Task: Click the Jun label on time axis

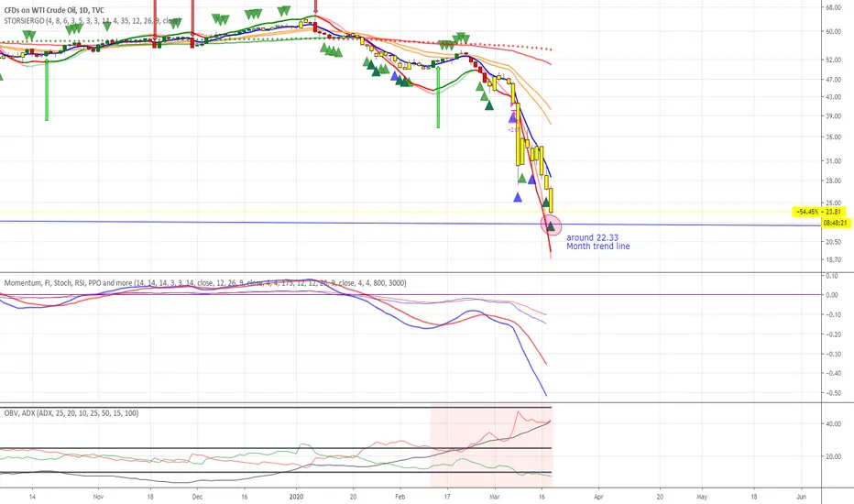Action: [x=801, y=497]
